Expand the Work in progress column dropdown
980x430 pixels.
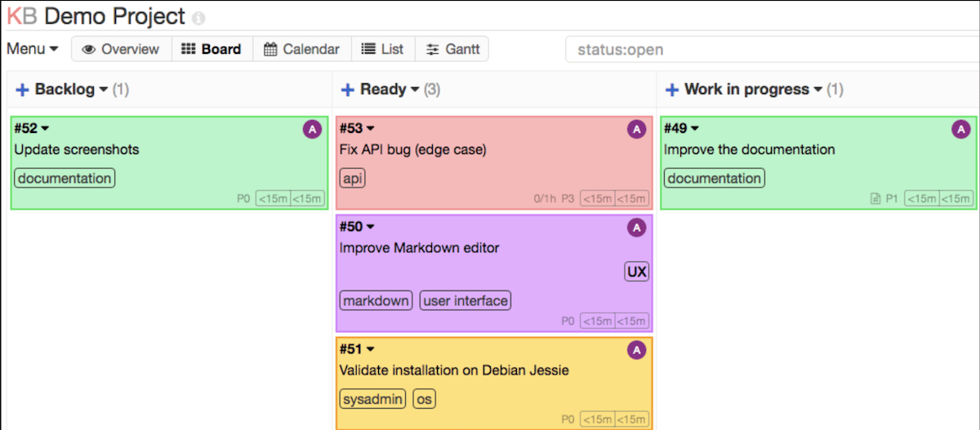pos(817,90)
